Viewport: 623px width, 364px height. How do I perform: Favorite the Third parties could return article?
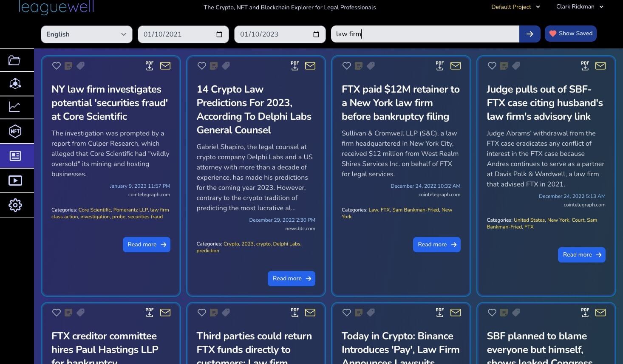click(x=202, y=313)
